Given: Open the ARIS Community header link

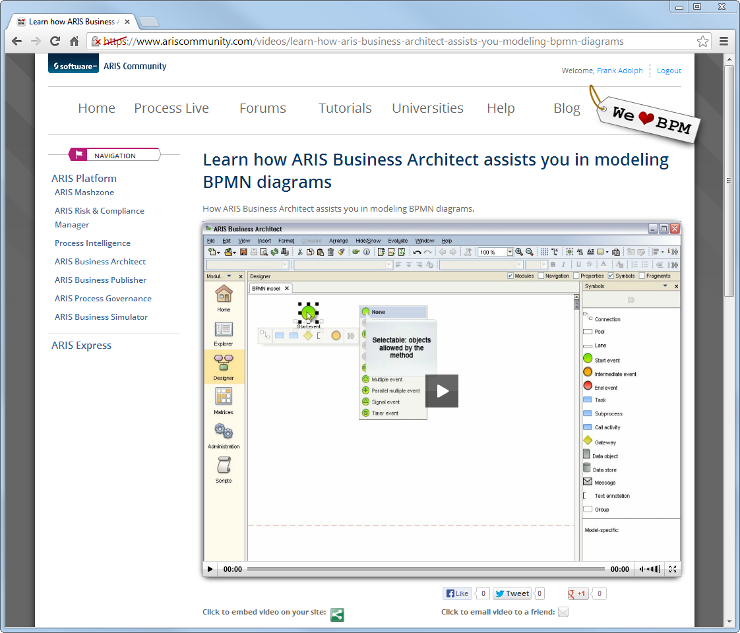Looking at the screenshot, I should pyautogui.click(x=135, y=66).
